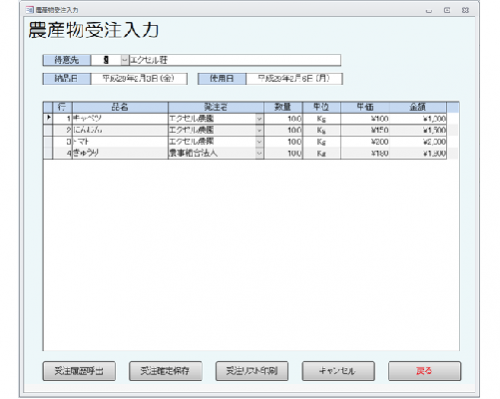Click the 単価 column header

365,107
